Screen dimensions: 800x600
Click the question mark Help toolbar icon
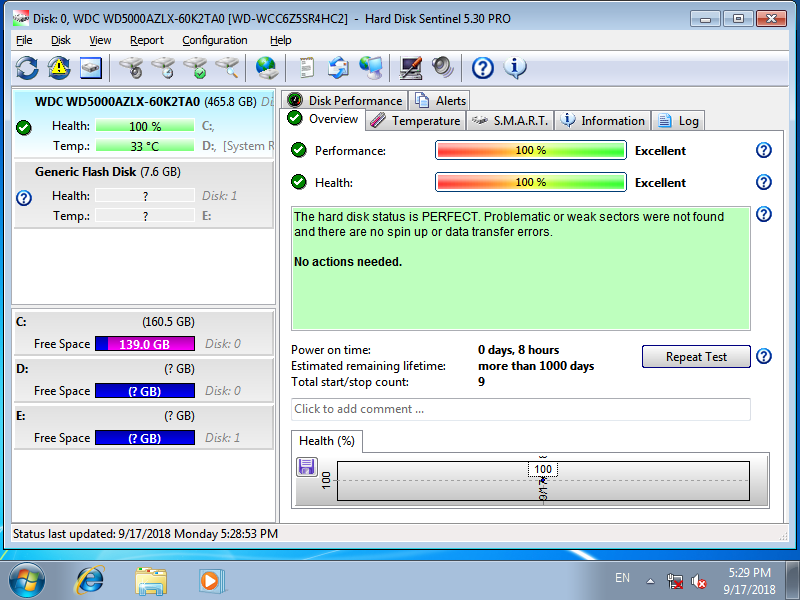[x=483, y=68]
